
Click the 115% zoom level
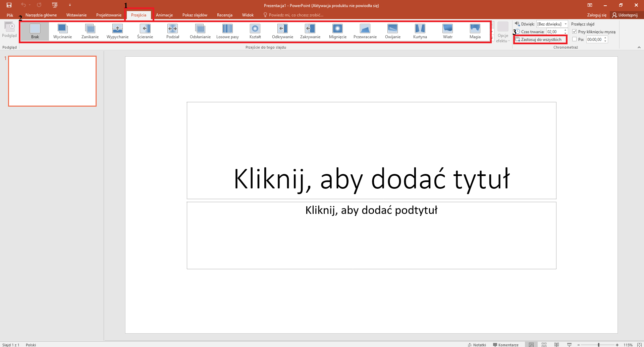coord(628,345)
